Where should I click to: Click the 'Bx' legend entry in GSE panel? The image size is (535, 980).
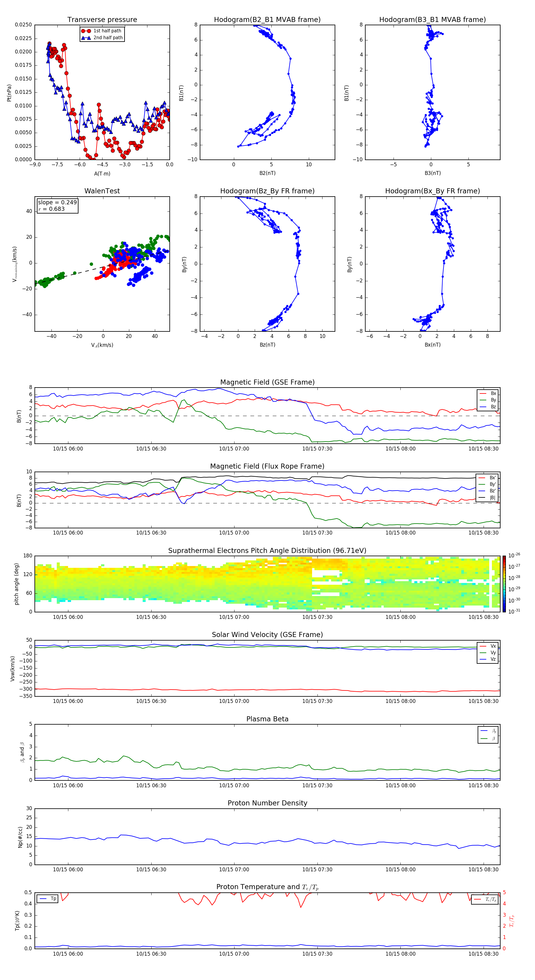pyautogui.click(x=488, y=393)
